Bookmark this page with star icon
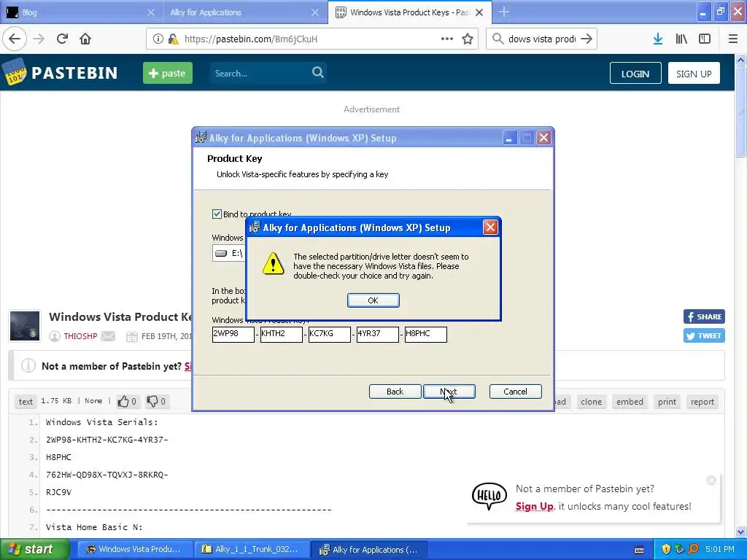Image resolution: width=747 pixels, height=560 pixels. click(x=468, y=39)
